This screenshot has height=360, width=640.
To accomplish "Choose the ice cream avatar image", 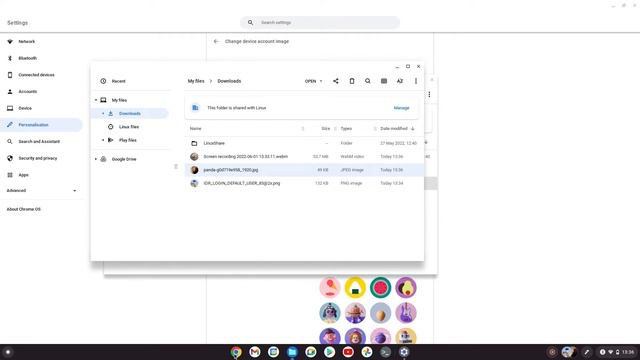I will (x=330, y=287).
